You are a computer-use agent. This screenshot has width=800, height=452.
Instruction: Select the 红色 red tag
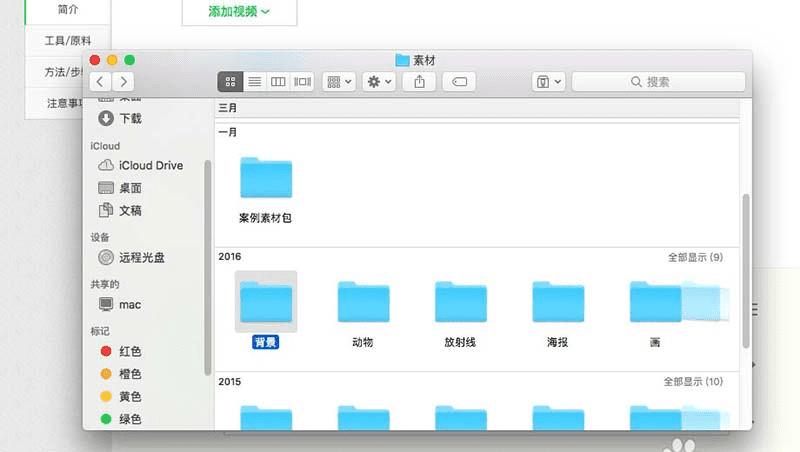(x=121, y=351)
